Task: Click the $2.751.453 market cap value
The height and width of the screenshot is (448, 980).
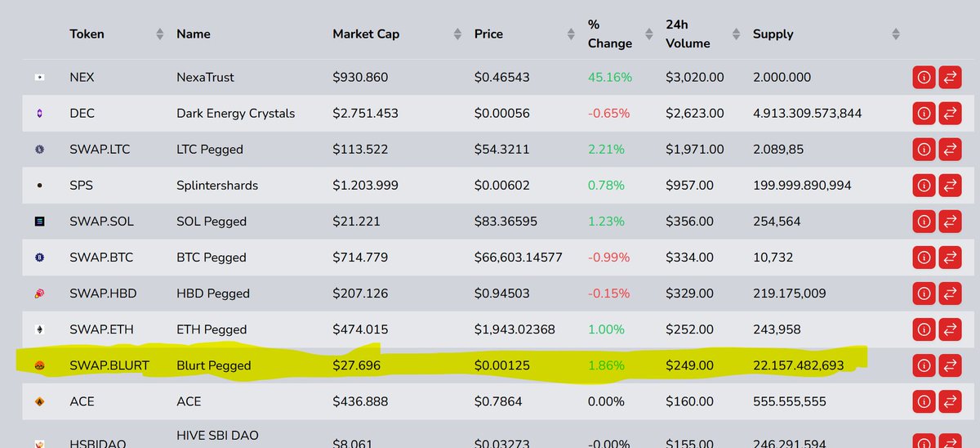Action: point(365,114)
